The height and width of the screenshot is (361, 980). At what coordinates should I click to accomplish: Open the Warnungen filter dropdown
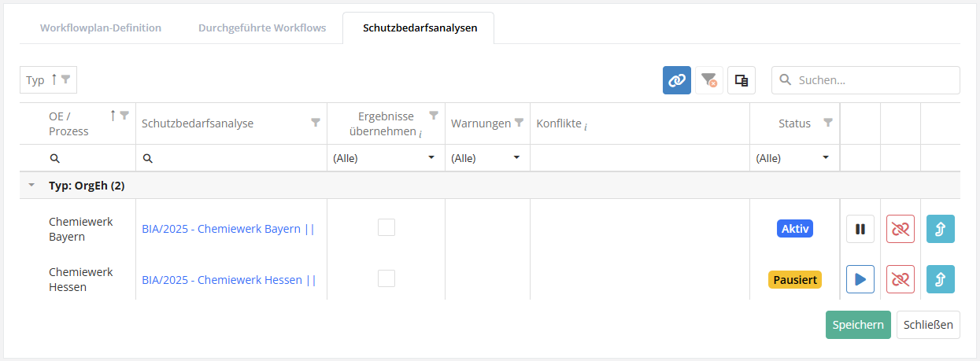tap(486, 158)
